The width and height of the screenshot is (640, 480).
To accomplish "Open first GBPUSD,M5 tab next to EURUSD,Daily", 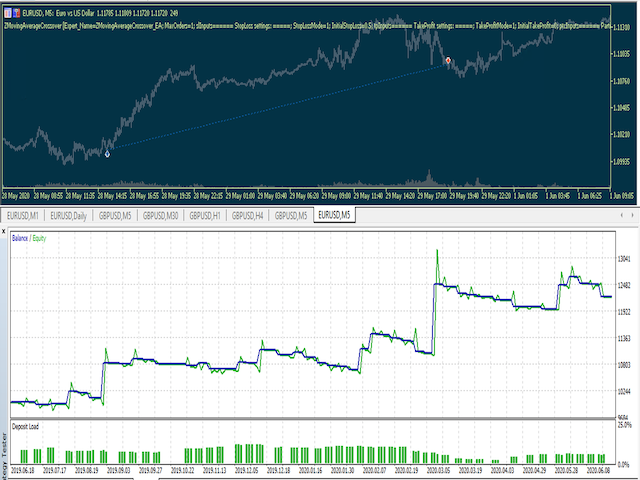I will pos(115,216).
